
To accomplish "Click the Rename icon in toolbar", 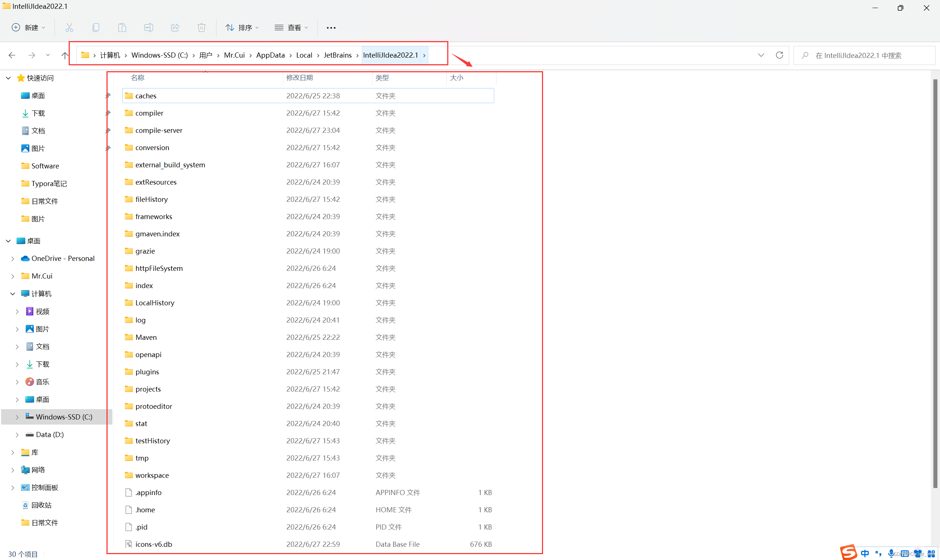I will click(148, 28).
